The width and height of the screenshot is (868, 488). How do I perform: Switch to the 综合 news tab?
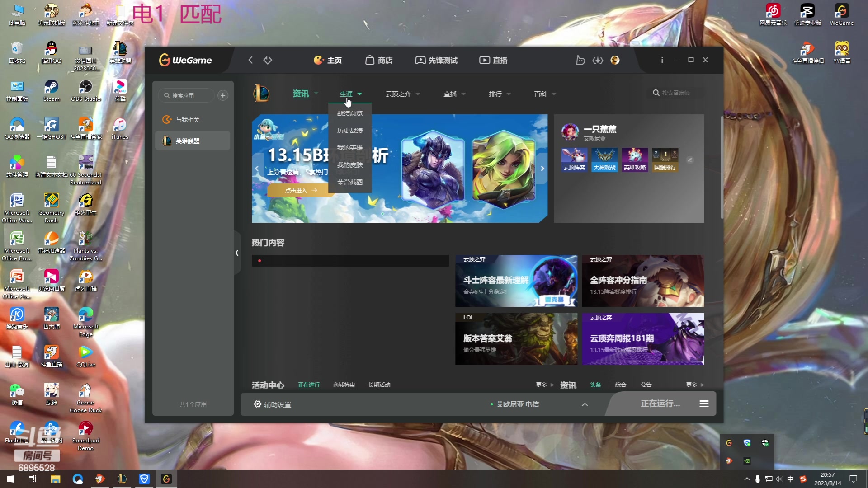[x=621, y=385]
